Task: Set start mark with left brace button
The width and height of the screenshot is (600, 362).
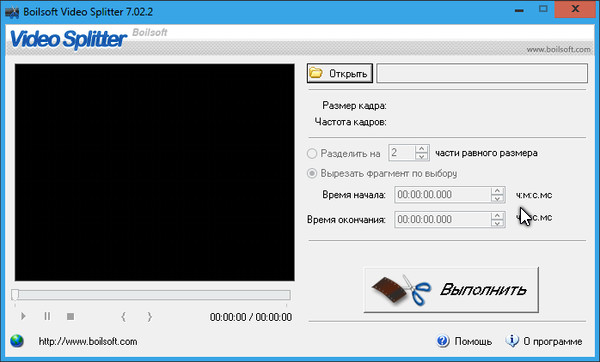Action: 123,317
